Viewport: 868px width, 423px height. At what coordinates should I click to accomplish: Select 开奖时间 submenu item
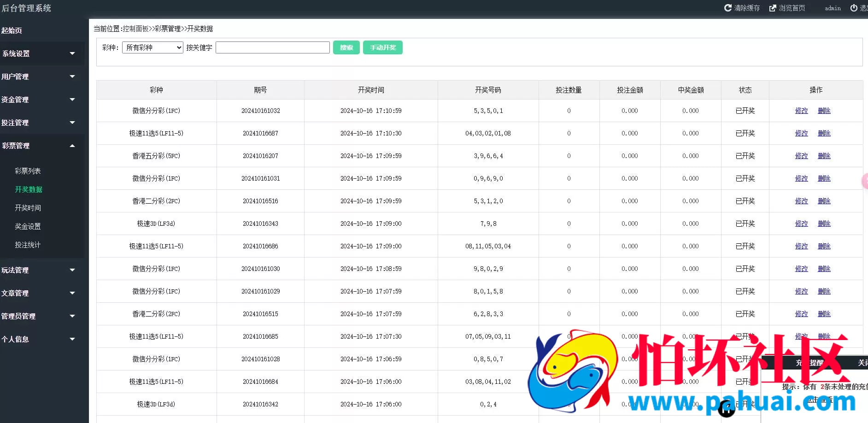tap(28, 208)
